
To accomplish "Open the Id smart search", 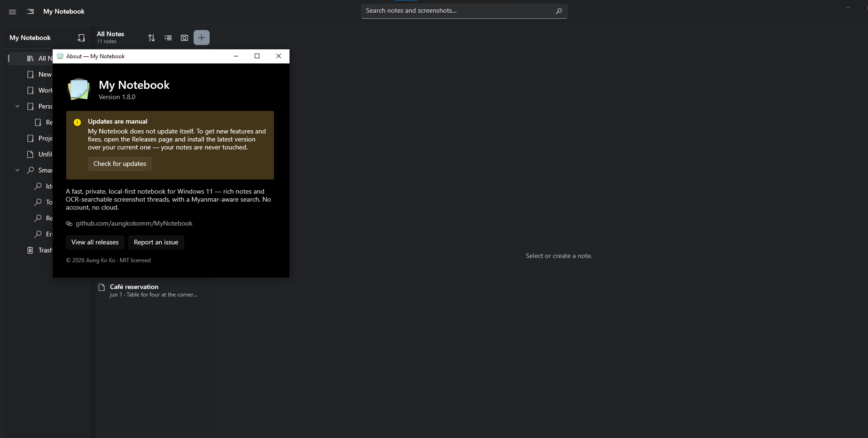I will coord(43,186).
